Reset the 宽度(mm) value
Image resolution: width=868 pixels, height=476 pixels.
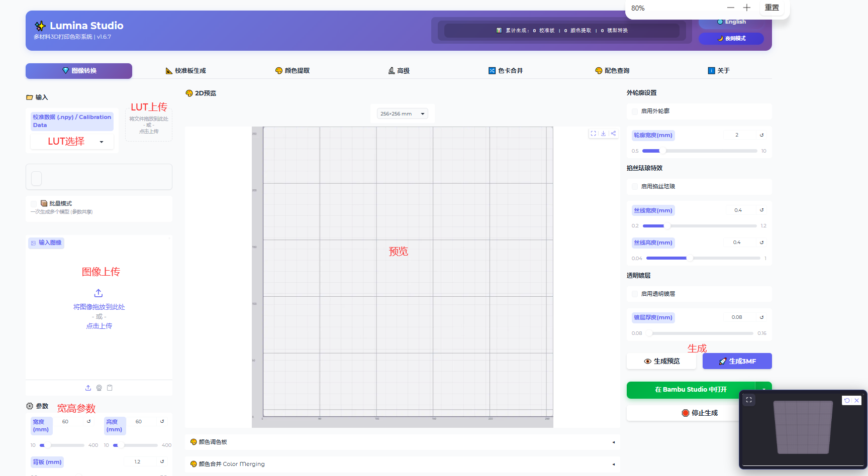88,421
